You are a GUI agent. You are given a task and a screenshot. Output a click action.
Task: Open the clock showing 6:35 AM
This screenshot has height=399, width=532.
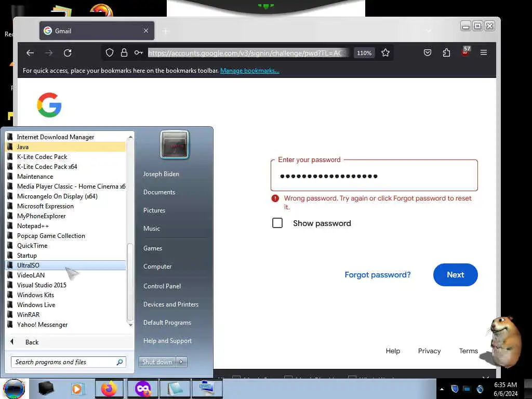pyautogui.click(x=506, y=389)
